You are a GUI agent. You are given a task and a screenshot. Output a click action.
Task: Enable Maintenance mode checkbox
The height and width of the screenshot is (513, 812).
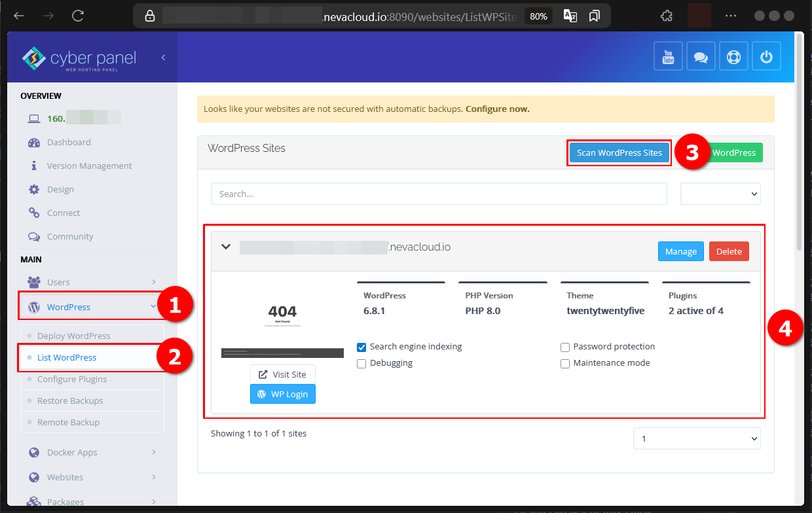pos(565,363)
